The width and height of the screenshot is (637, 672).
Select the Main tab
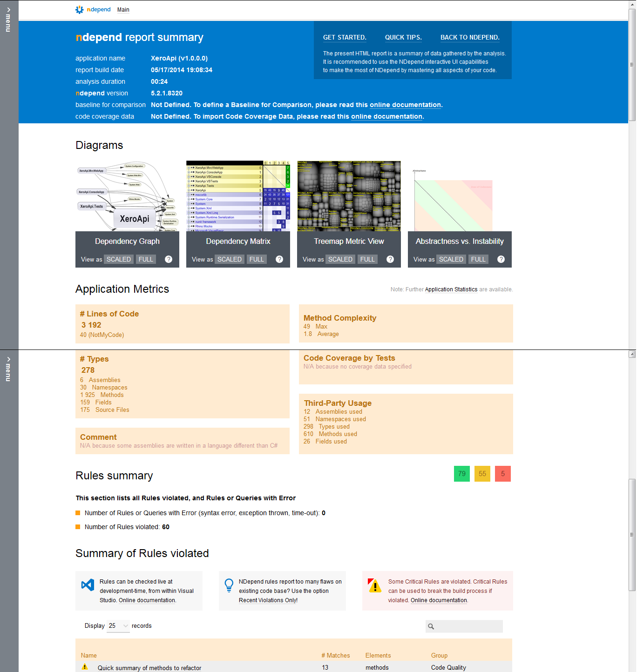[x=123, y=10]
